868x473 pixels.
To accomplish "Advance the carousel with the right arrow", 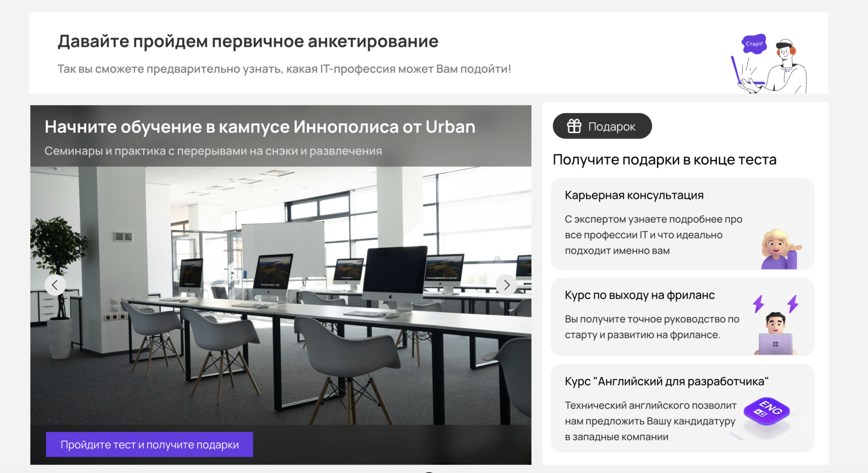I will click(507, 285).
